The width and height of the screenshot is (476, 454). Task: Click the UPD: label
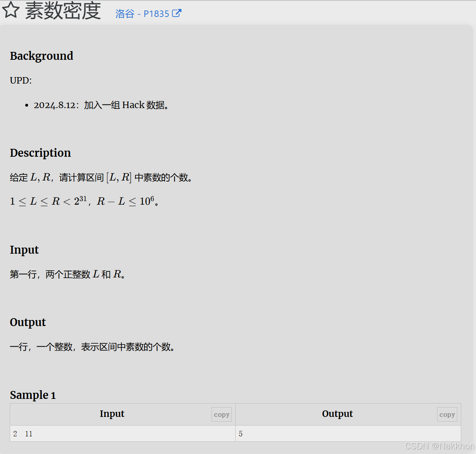pos(21,80)
